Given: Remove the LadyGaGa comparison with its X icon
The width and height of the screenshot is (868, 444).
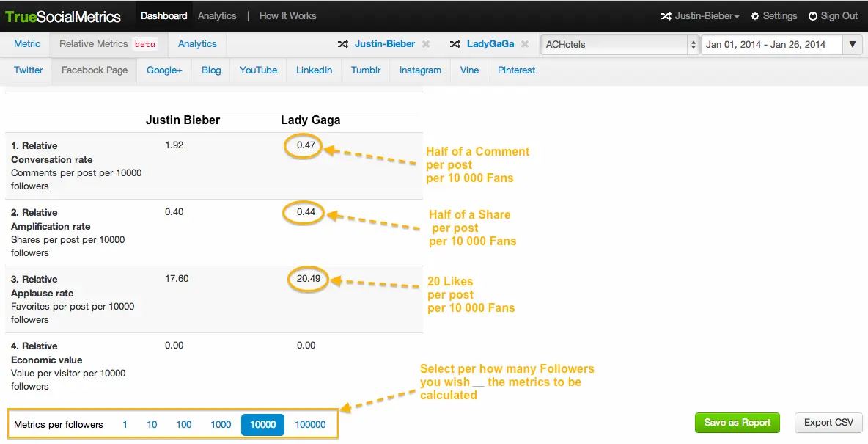Looking at the screenshot, I should [525, 44].
